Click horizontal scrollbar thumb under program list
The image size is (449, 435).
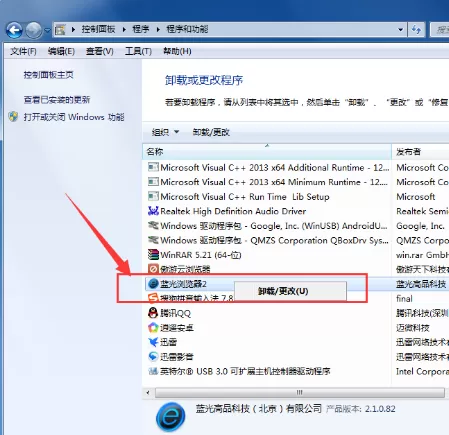coord(300,392)
